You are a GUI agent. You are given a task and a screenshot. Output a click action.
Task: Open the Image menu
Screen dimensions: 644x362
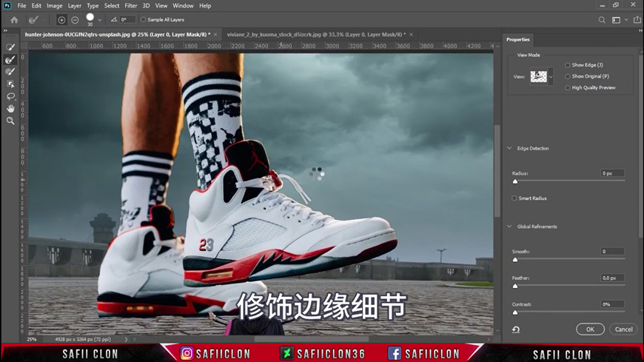54,6
